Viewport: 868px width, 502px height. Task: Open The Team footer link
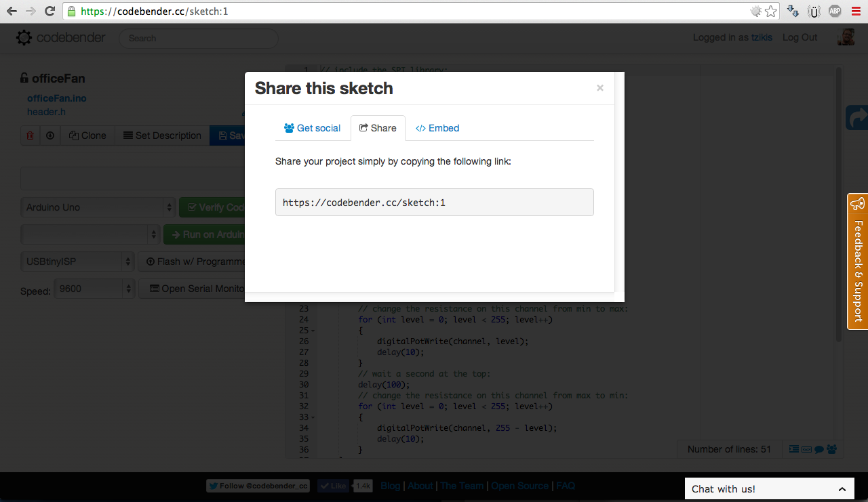point(462,486)
